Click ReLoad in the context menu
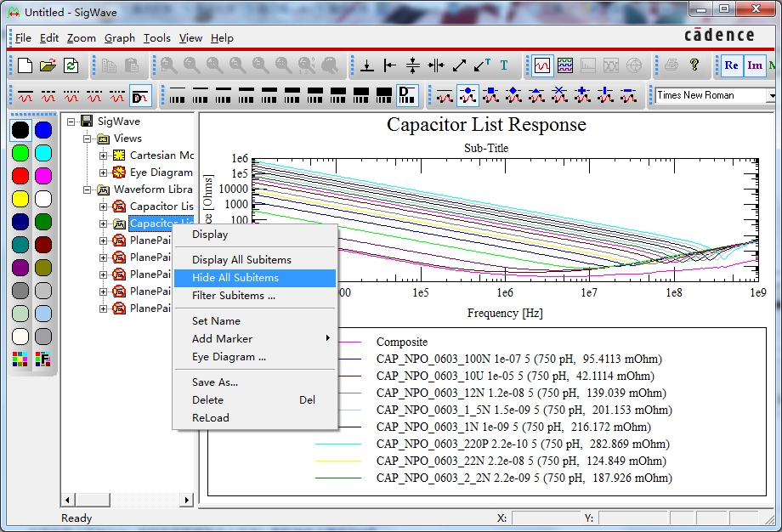 [255, 418]
